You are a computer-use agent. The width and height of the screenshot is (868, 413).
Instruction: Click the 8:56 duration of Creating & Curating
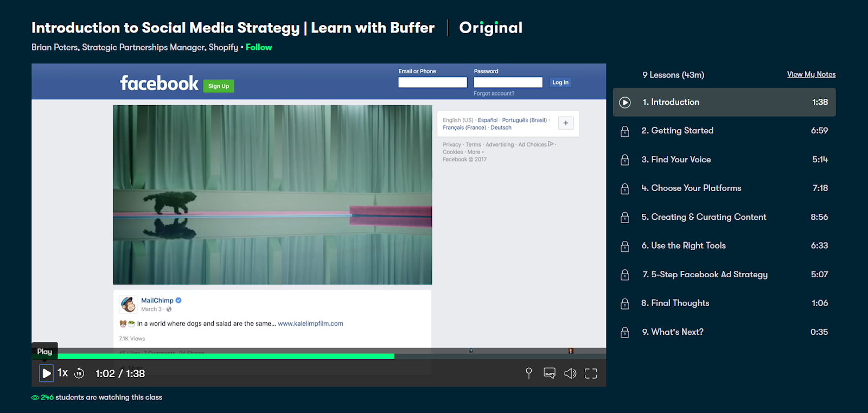[x=819, y=217]
